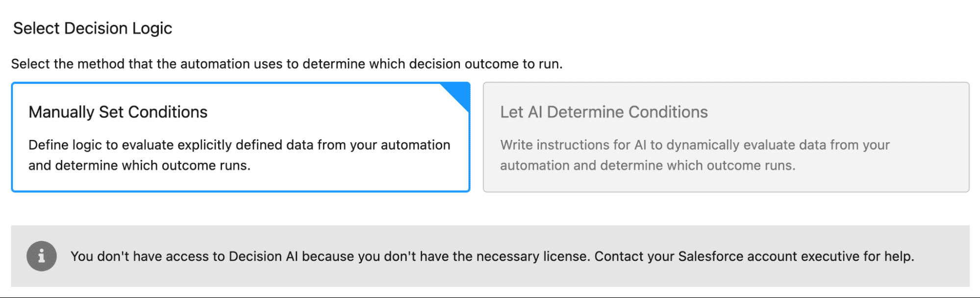Viewport: 980px width, 298px height.
Task: Click the blue selected-corner marker on Manually Set Conditions
Action: (x=459, y=93)
